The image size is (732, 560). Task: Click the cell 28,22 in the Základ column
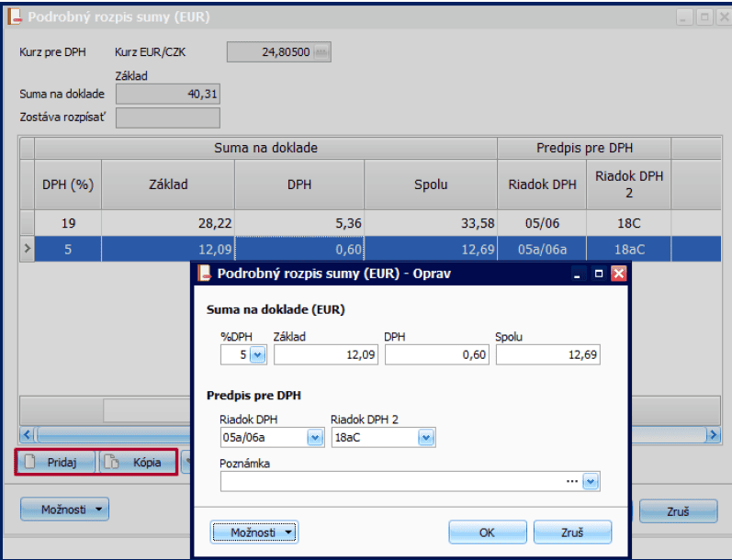coord(168,223)
